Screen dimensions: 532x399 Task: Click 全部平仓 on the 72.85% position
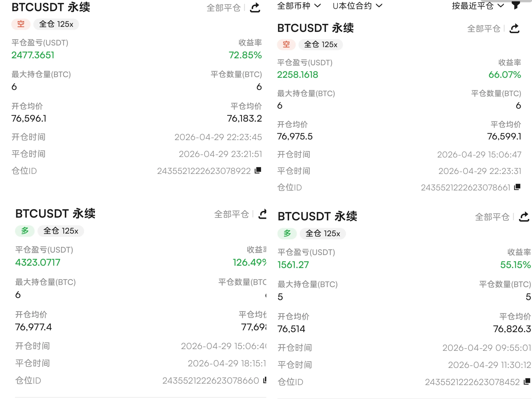coord(224,8)
